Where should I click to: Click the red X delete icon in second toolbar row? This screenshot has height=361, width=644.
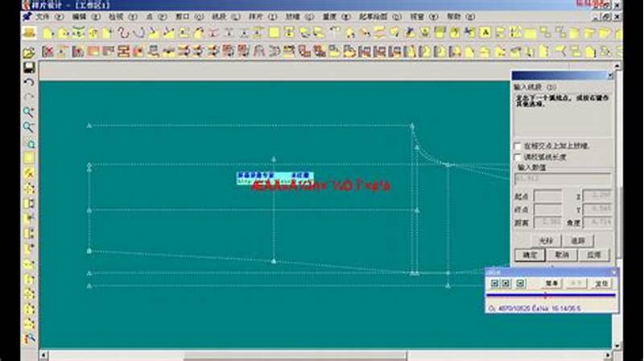[x=47, y=52]
